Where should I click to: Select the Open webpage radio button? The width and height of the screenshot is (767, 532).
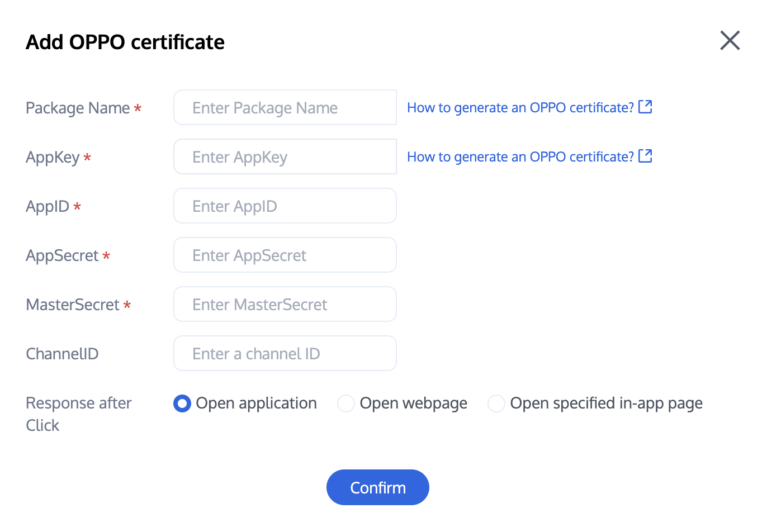pos(346,403)
